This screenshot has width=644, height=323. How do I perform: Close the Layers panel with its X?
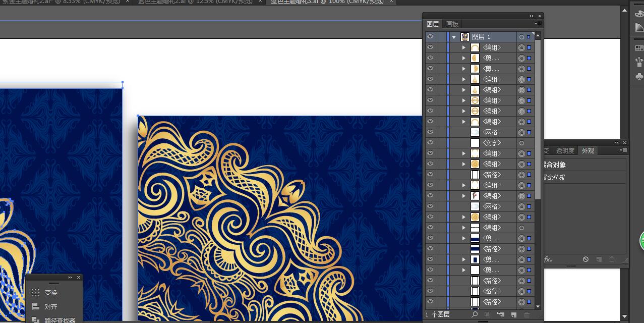tap(540, 16)
